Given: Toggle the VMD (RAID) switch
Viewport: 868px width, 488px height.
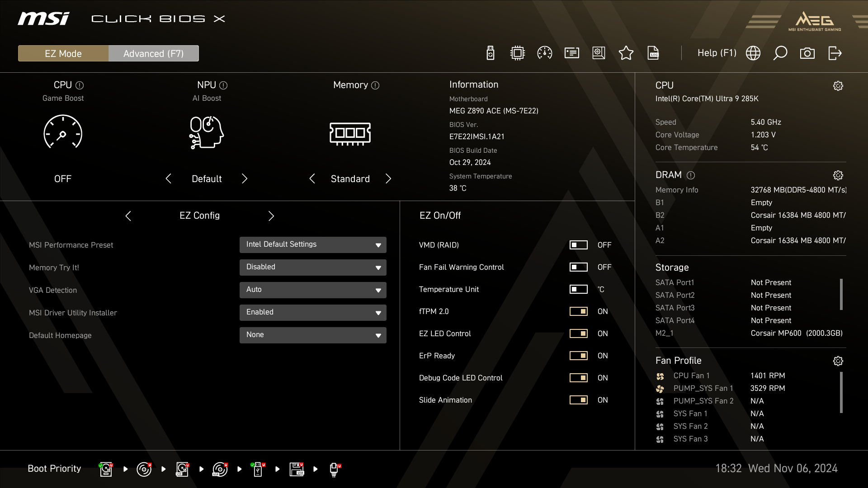Looking at the screenshot, I should click(x=579, y=245).
